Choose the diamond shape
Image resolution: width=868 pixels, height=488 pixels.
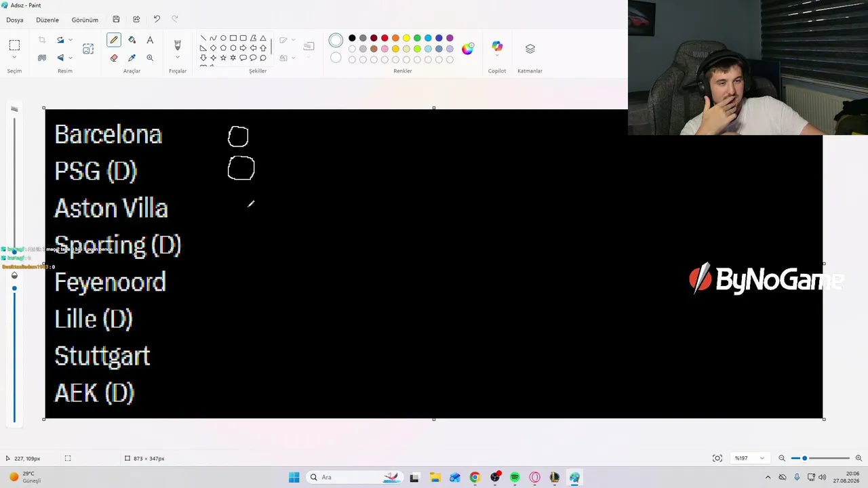click(x=213, y=48)
